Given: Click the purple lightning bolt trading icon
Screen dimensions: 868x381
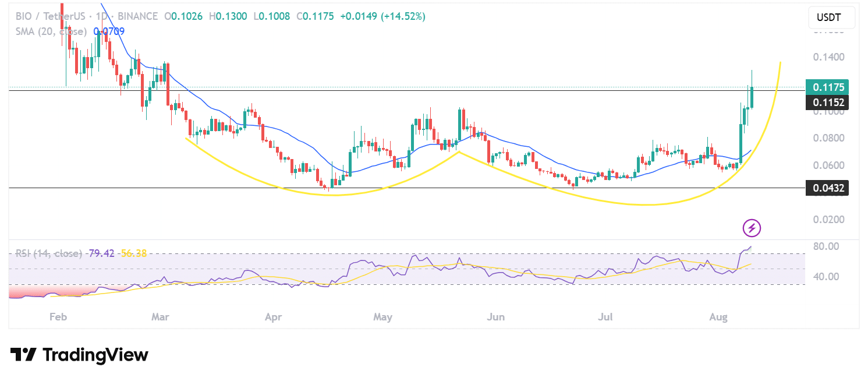Looking at the screenshot, I should pyautogui.click(x=752, y=228).
